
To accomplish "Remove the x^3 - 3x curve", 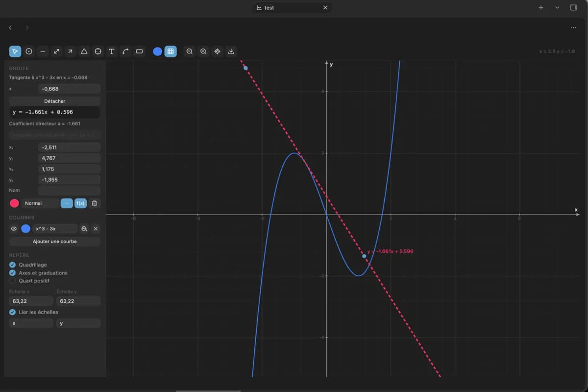I will click(x=96, y=229).
